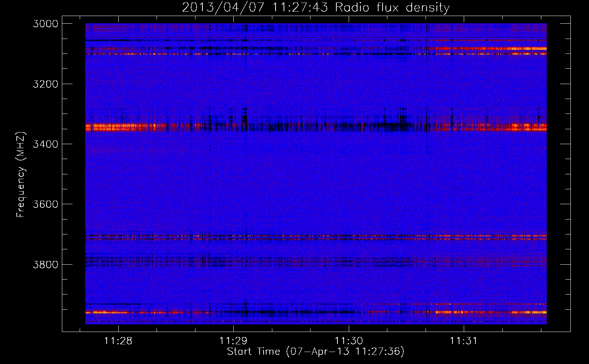Click the 'Start Time (07-Apr-13 11:27:36)' axis title
The width and height of the screenshot is (589, 364).
[x=316, y=352]
